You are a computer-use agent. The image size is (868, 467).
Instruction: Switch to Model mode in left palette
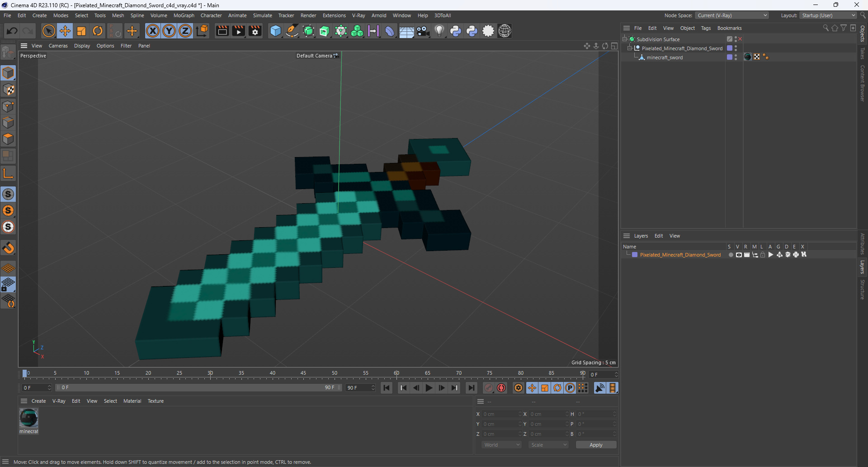point(8,73)
